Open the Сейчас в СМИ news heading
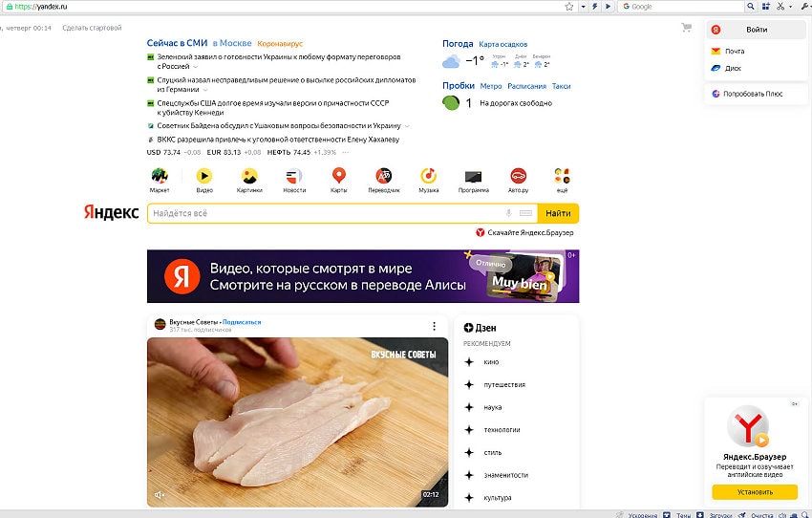 [x=177, y=43]
